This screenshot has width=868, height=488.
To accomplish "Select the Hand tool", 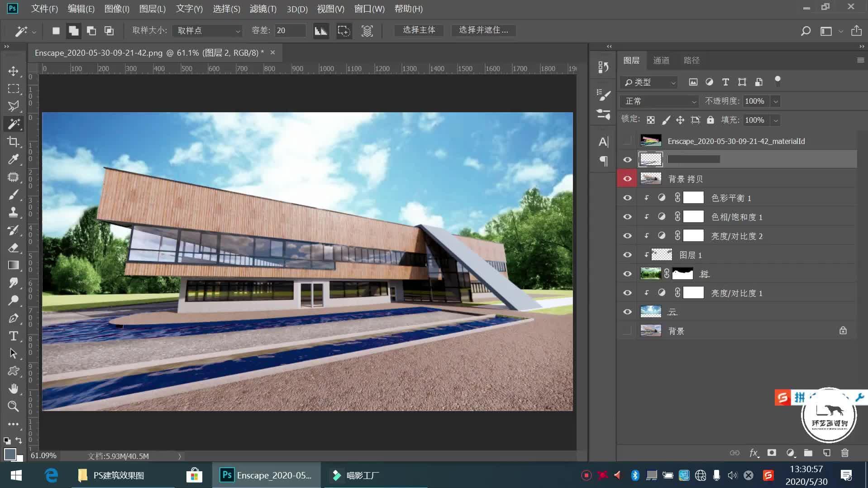I will pyautogui.click(x=13, y=389).
